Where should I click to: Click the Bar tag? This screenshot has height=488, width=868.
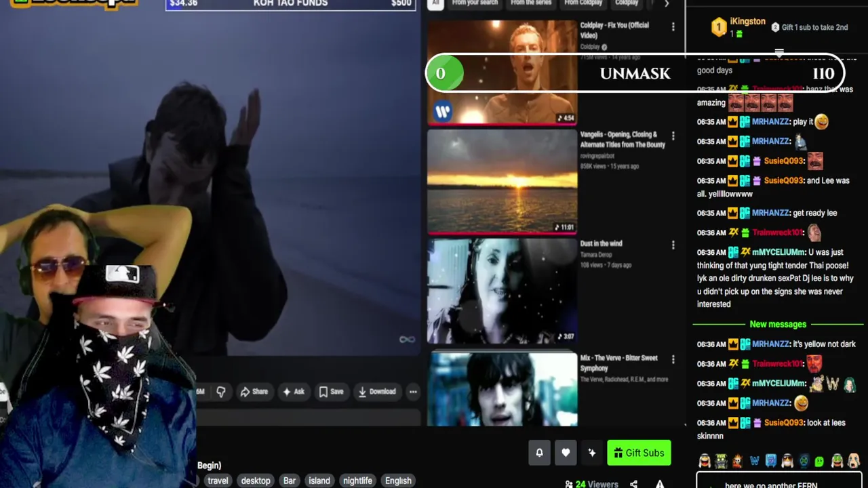coord(290,481)
